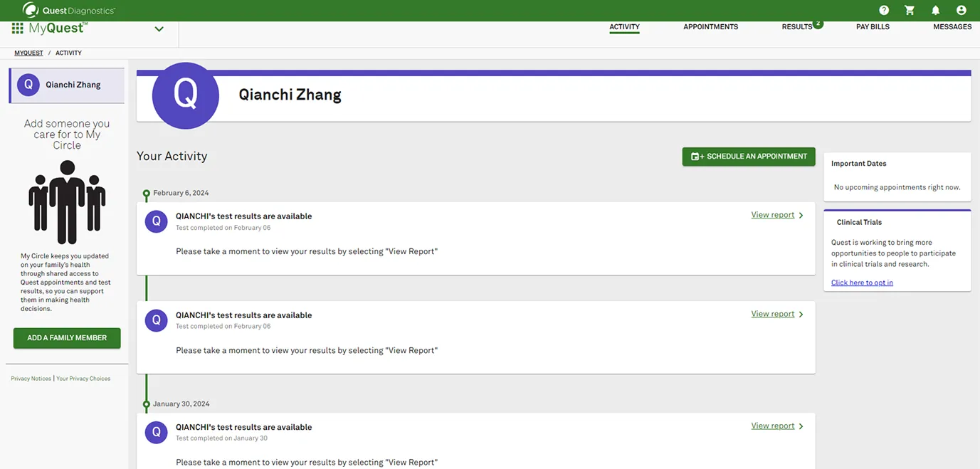Image resolution: width=980 pixels, height=469 pixels.
Task: Click the ACTIVITY breadcrumb text
Action: pyautogui.click(x=68, y=53)
